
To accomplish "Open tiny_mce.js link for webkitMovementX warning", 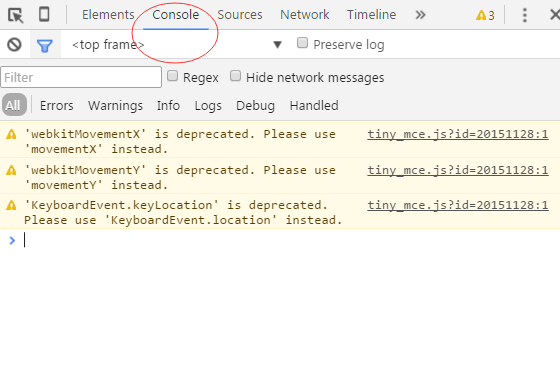I will 458,134.
